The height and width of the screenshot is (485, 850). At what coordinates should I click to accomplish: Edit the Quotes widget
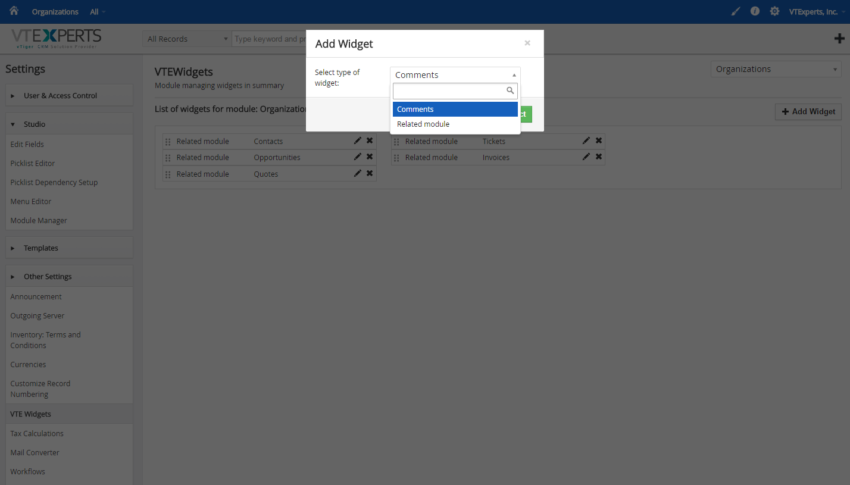pos(357,173)
